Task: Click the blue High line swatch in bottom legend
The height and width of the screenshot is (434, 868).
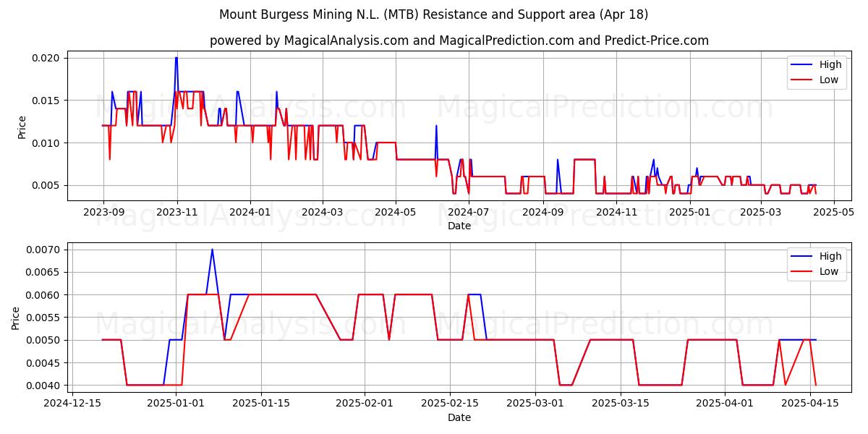Action: 802,257
